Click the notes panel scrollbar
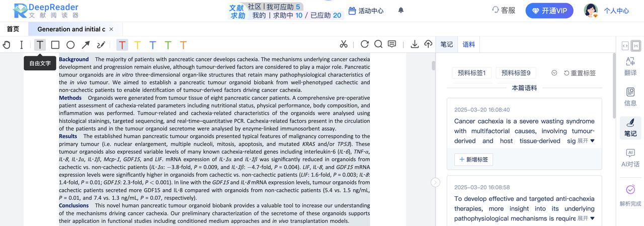The width and height of the screenshot is (644, 226). click(614, 85)
